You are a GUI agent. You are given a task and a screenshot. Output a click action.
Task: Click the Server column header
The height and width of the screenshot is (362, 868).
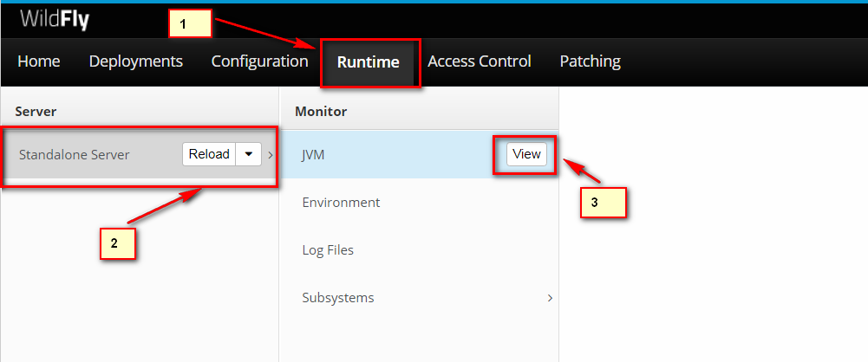coord(36,112)
